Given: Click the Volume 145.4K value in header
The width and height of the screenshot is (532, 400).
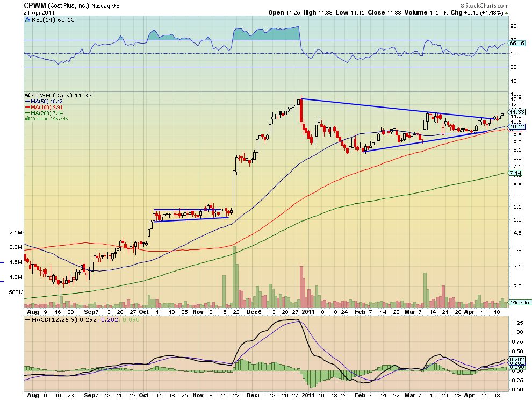Looking at the screenshot, I should click(426, 12).
